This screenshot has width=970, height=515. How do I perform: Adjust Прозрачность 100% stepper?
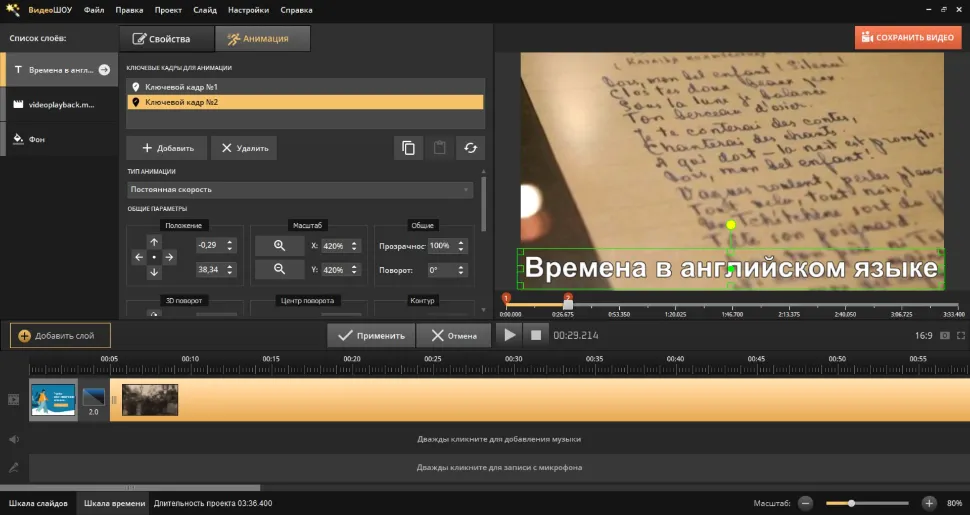(x=461, y=246)
